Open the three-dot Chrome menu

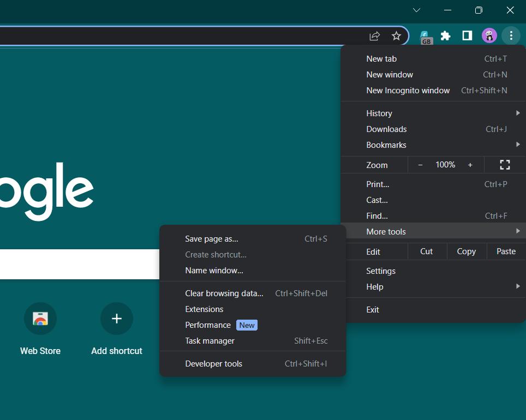[x=511, y=35]
